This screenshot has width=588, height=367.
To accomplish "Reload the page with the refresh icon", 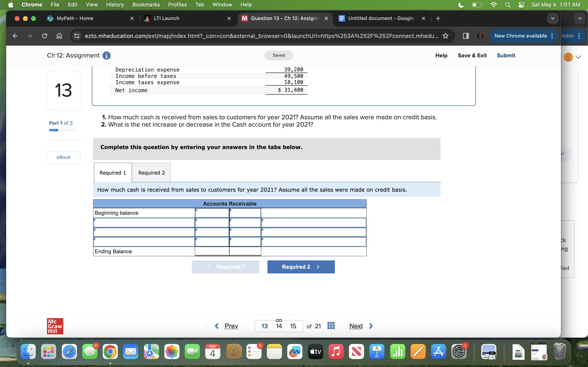I will tap(44, 36).
